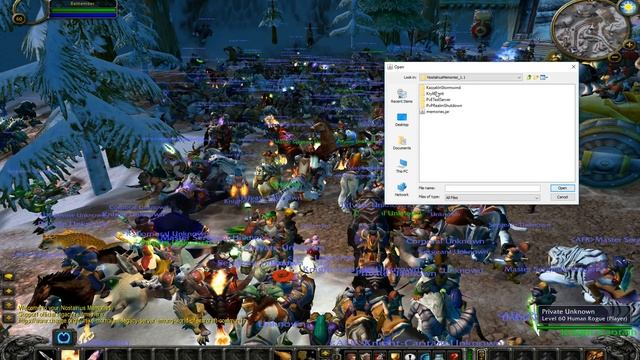Click the File name input field

(492, 188)
